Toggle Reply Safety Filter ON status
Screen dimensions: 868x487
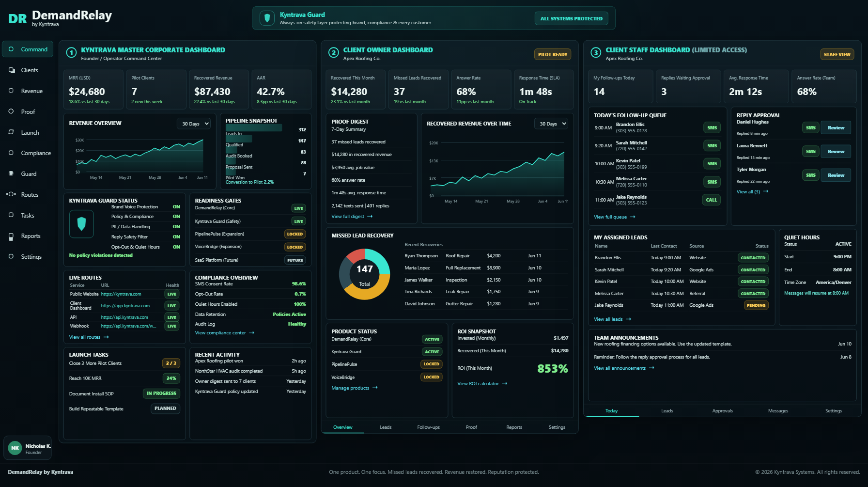click(176, 237)
